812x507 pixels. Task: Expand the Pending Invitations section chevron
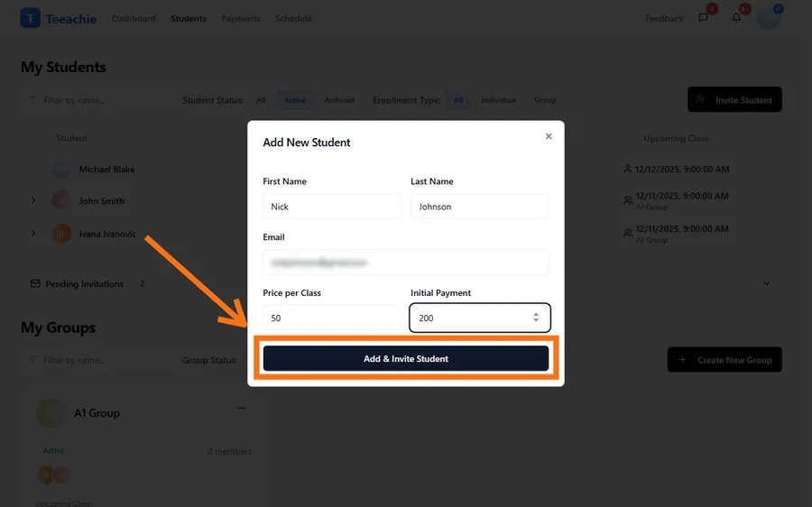(x=767, y=283)
